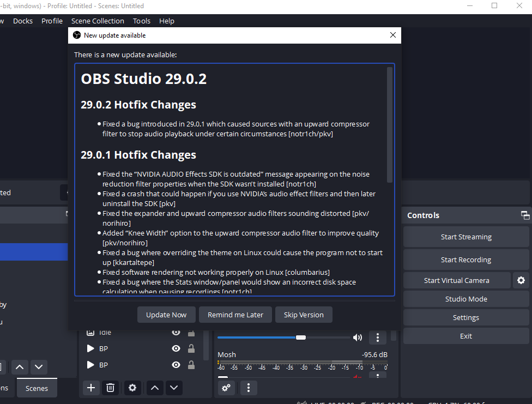Screen dimensions: 532x404
Task: Move the selected source up
Action: point(155,388)
